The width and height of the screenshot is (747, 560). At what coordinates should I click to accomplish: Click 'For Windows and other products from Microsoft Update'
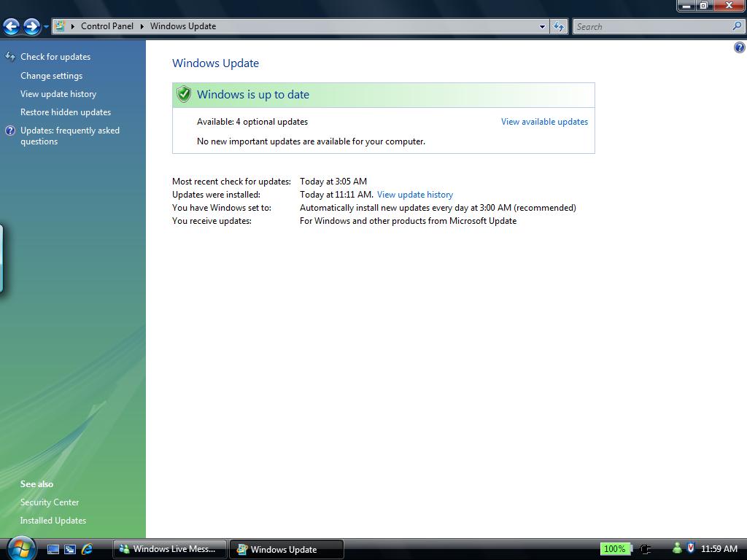409,220
